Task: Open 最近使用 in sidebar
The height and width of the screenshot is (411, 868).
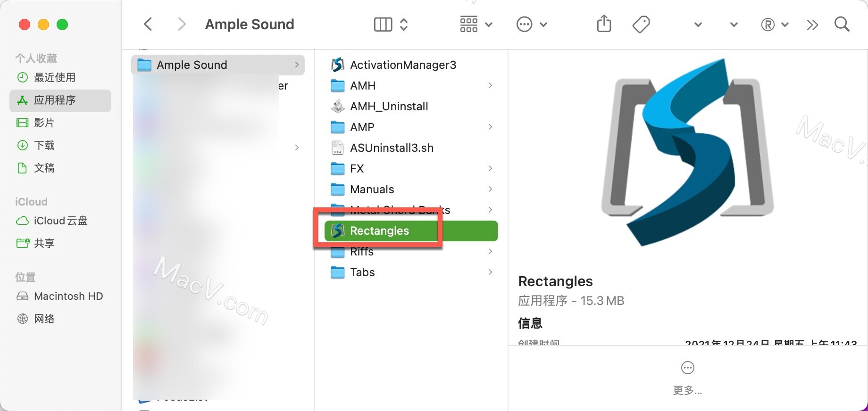Action: pyautogui.click(x=60, y=77)
